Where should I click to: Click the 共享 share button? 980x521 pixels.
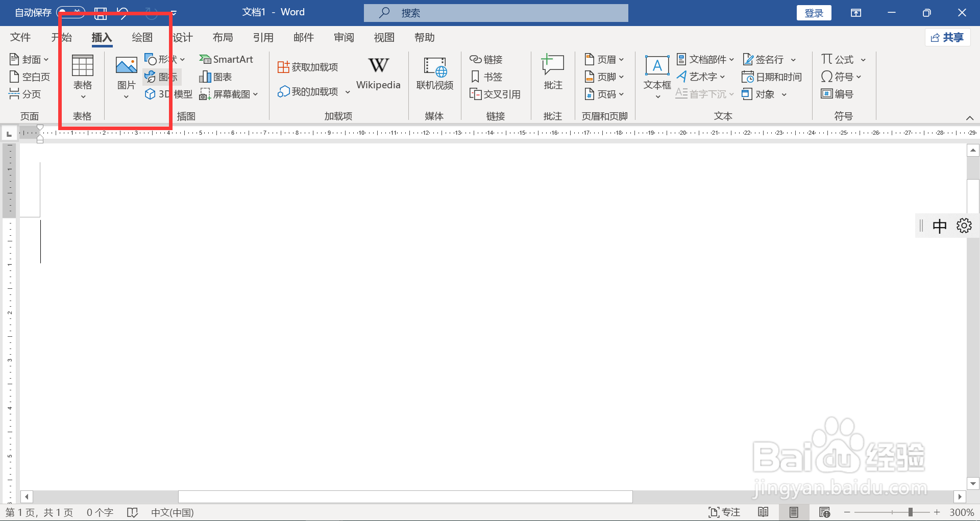tap(947, 37)
